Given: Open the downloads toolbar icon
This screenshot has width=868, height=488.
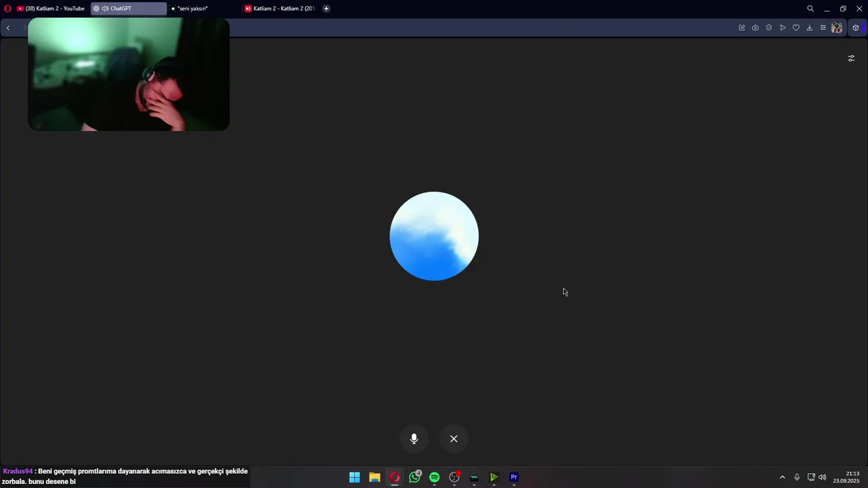Looking at the screenshot, I should (810, 28).
